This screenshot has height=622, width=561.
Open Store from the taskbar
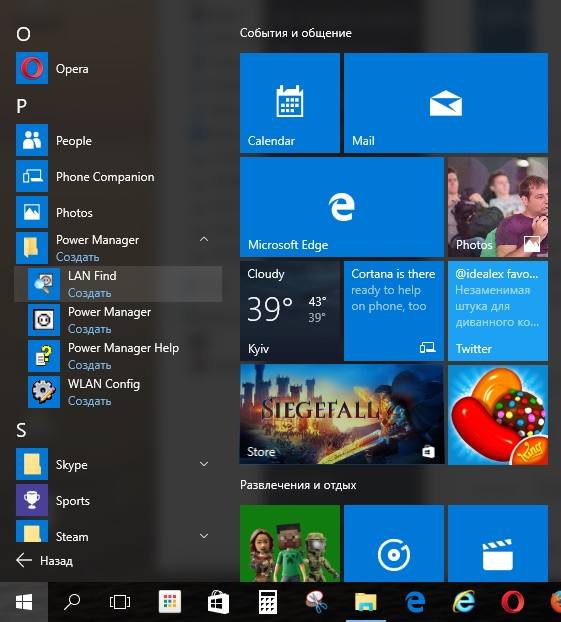point(218,602)
